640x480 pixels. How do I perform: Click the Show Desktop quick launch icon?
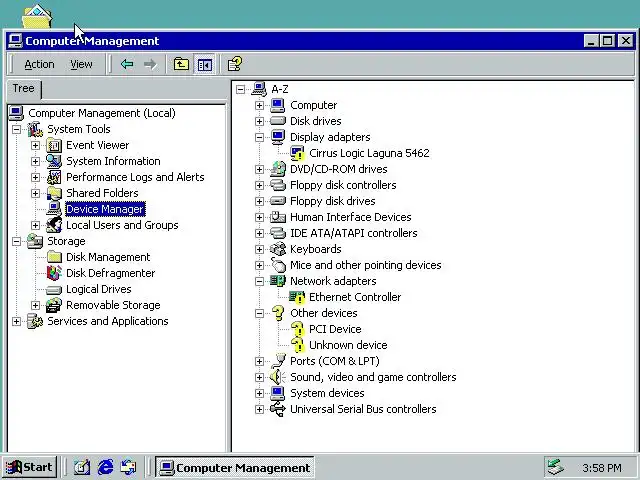pos(82,467)
